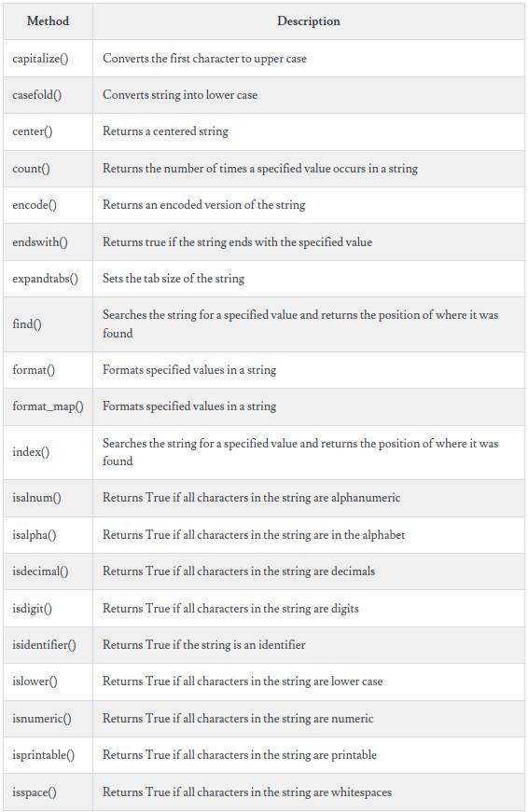Click the center() method name

pos(32,131)
